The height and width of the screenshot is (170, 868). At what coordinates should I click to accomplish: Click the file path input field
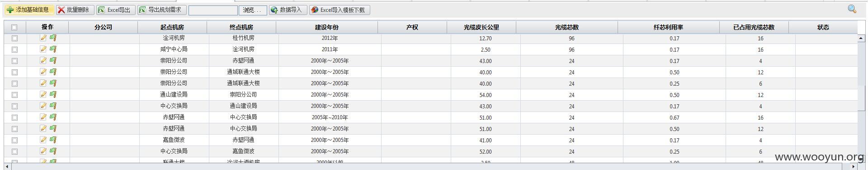[x=213, y=10]
